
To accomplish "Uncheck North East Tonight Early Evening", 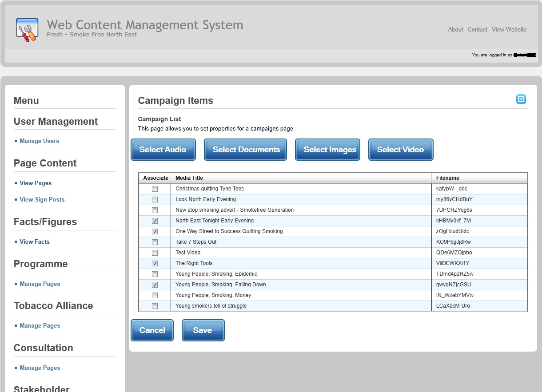I will pyautogui.click(x=155, y=221).
